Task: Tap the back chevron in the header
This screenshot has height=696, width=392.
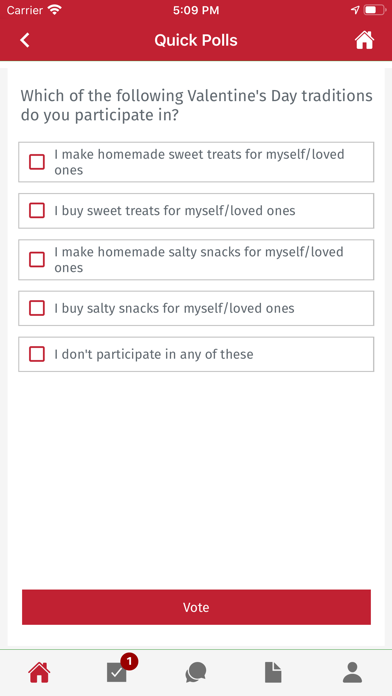Action: (x=25, y=40)
